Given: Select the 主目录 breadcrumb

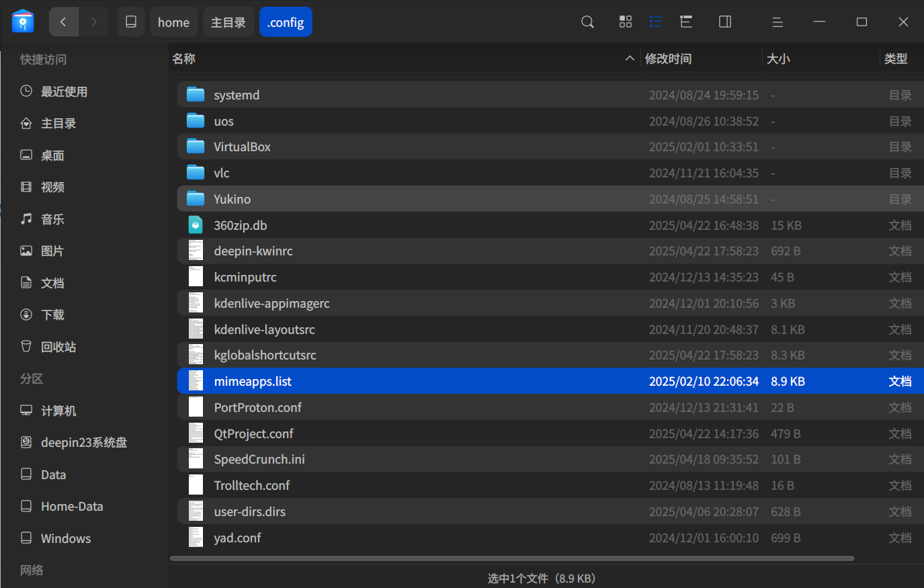Looking at the screenshot, I should [228, 22].
